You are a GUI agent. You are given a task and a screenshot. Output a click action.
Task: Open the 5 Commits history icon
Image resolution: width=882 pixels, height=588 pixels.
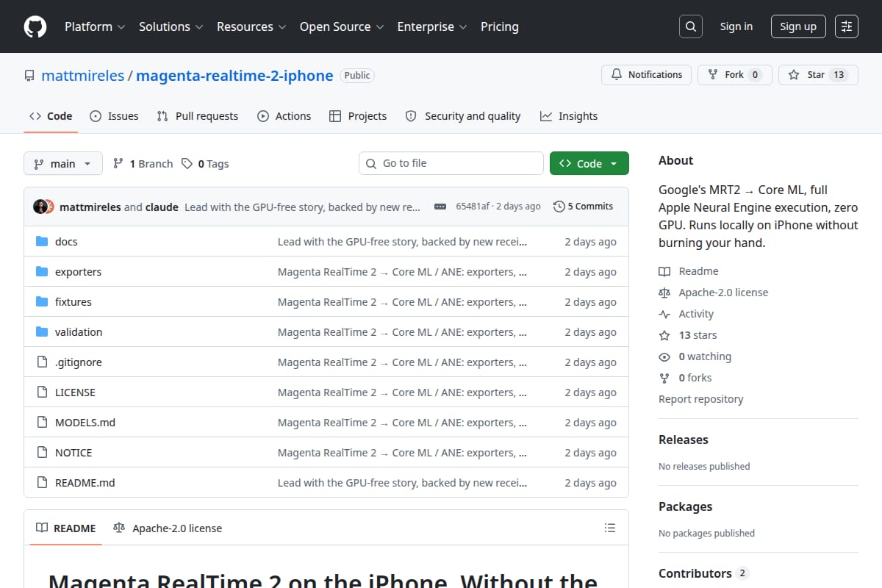559,207
